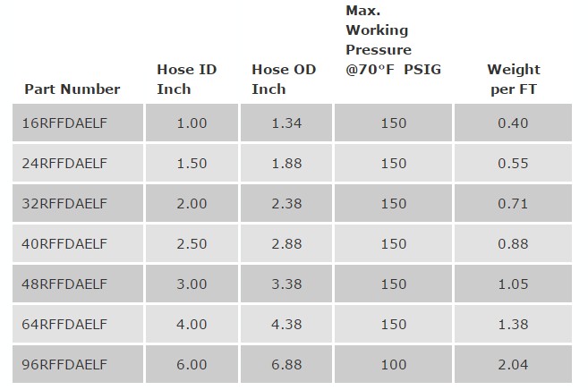Screen dimensions: 588x390
Task: Select the 0.71 weight cell
Action: tap(514, 203)
